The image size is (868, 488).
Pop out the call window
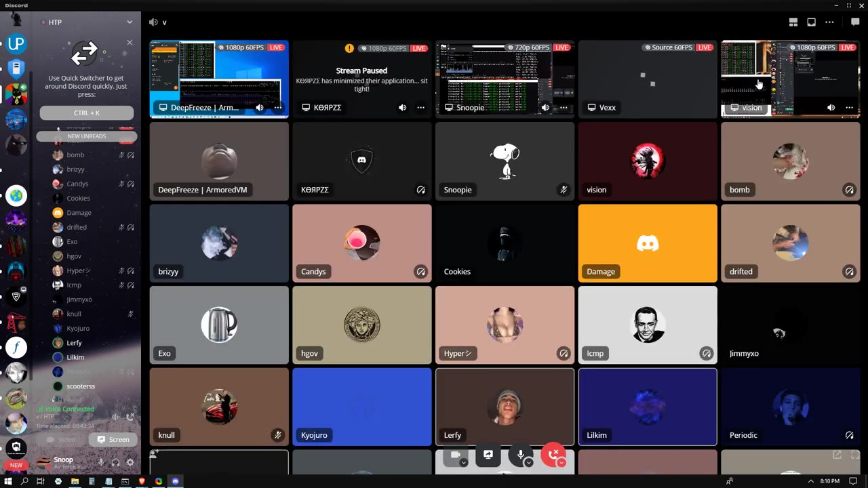point(837,455)
